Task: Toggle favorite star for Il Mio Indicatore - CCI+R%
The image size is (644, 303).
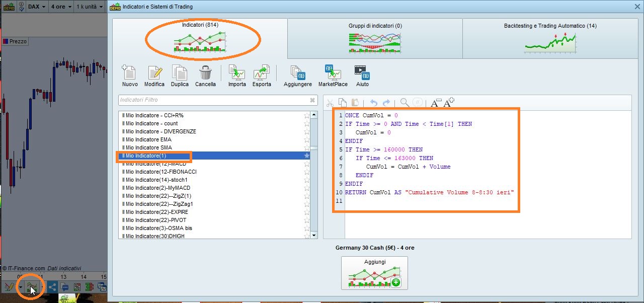Action: (x=307, y=116)
